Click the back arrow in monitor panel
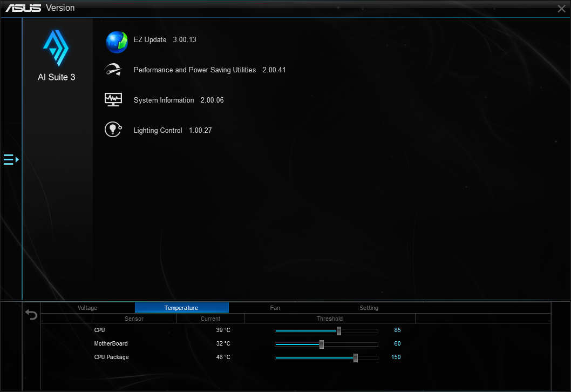 tap(31, 314)
